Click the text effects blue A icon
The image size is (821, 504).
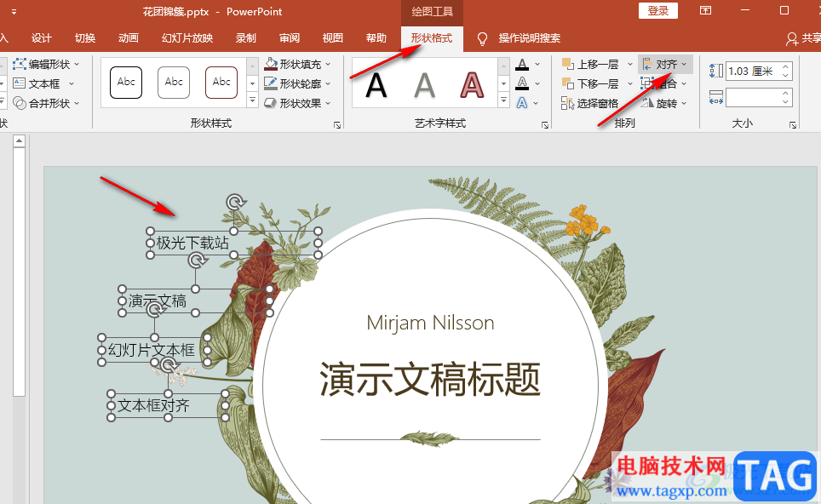[522, 103]
